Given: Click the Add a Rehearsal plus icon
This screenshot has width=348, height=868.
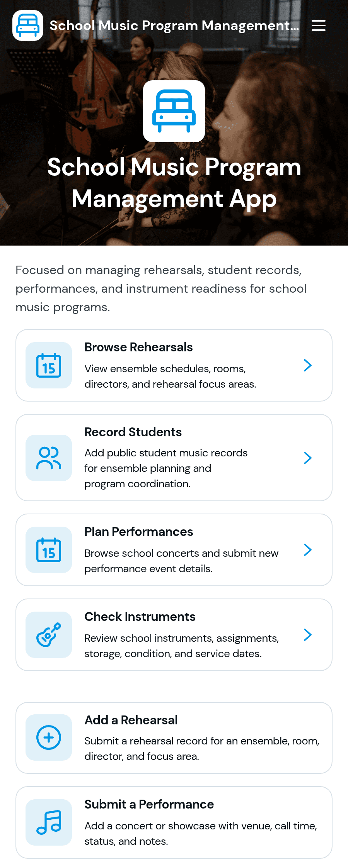Looking at the screenshot, I should 49,737.
